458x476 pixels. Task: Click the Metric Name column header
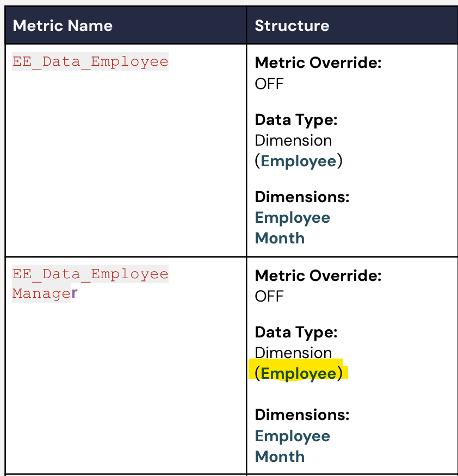click(x=63, y=26)
